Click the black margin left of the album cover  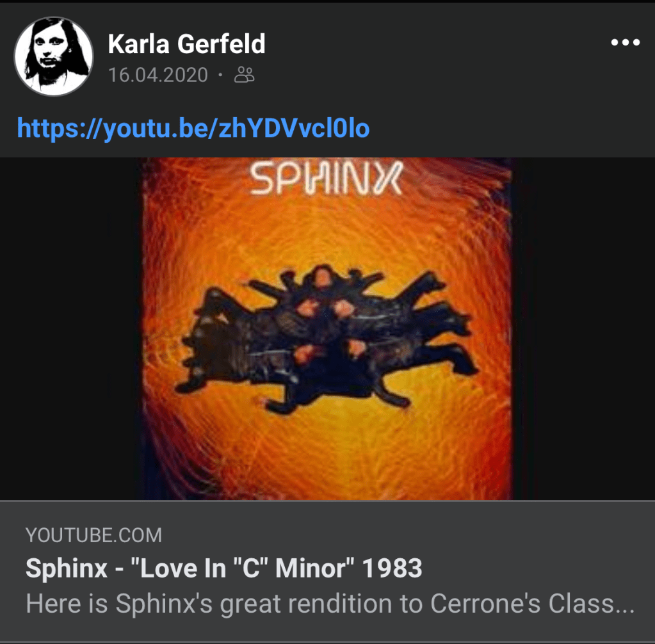pyautogui.click(x=70, y=328)
